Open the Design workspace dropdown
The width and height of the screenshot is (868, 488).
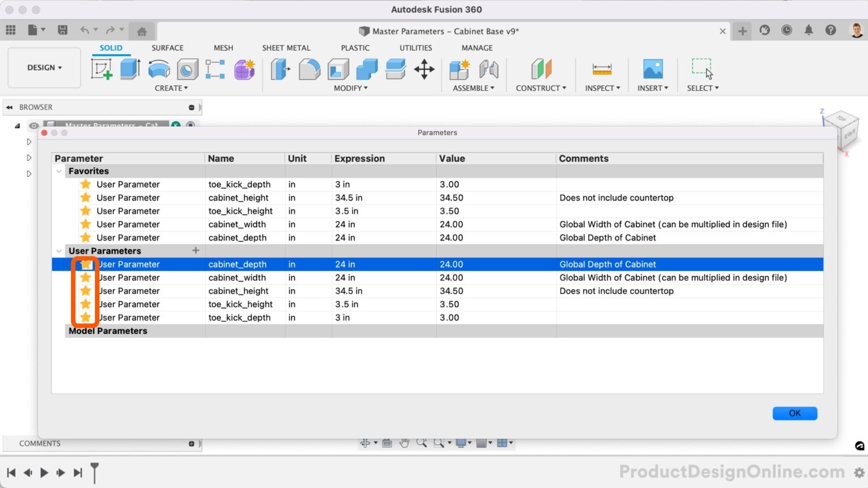click(x=44, y=67)
